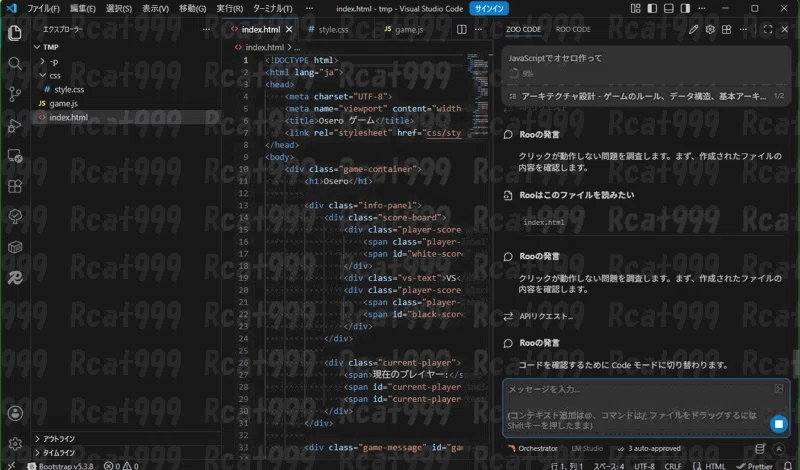The height and width of the screenshot is (470, 800).
Task: Open the grid icon in chat panel header
Action: (x=727, y=30)
